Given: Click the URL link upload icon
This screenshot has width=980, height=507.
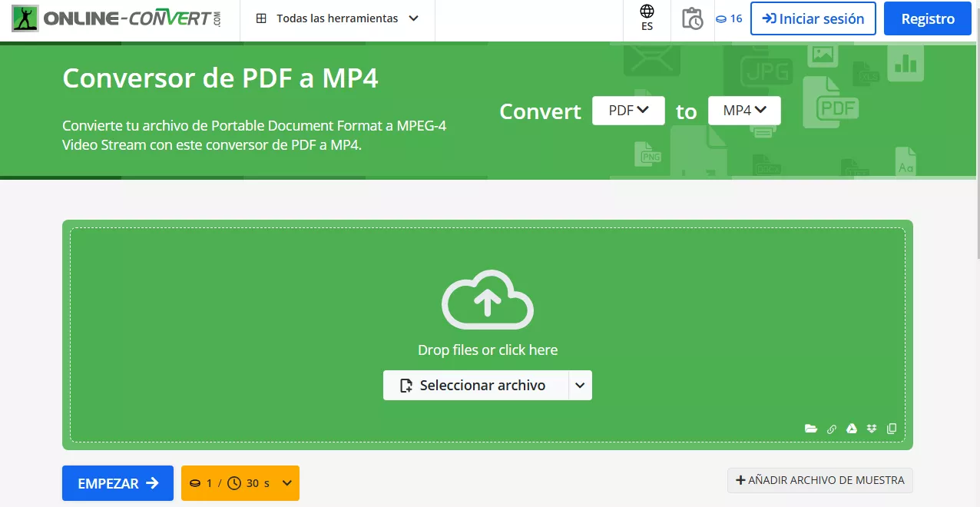Looking at the screenshot, I should [x=832, y=429].
